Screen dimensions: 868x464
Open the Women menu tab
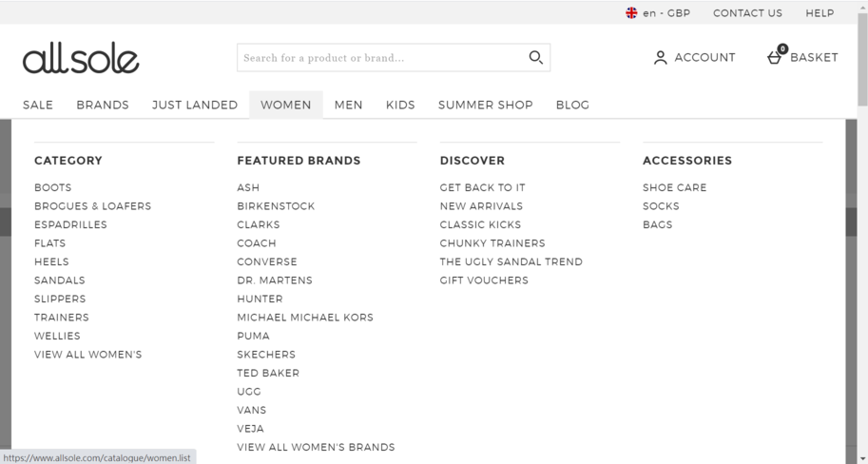pos(285,105)
